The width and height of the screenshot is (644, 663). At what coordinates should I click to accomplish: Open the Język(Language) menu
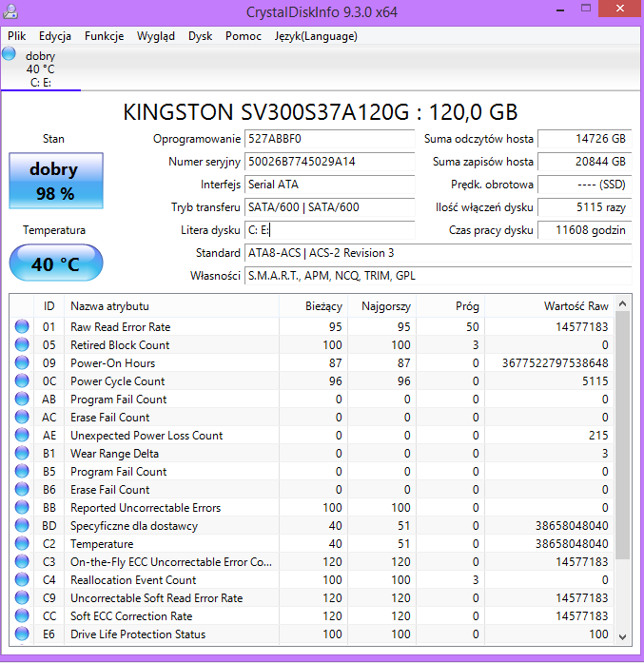coord(316,36)
